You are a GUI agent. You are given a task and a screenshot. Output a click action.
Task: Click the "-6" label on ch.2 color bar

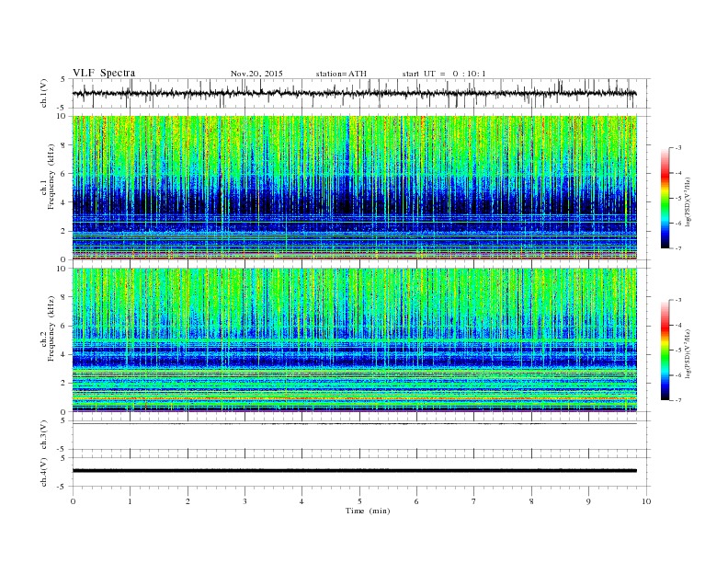(678, 375)
